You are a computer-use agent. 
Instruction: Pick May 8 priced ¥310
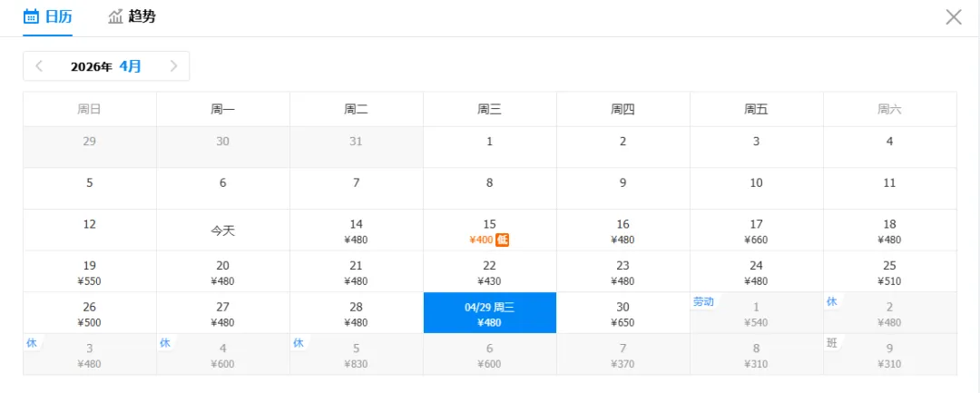click(x=756, y=354)
